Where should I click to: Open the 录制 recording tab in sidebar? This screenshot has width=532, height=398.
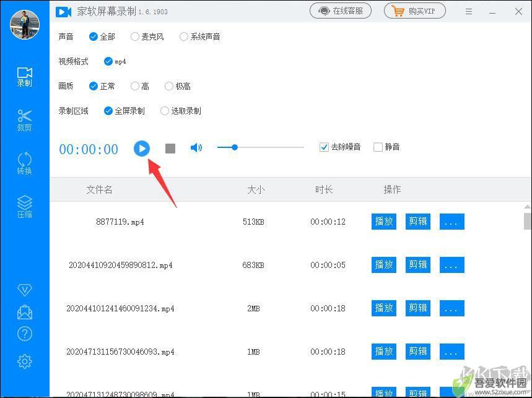tap(24, 77)
